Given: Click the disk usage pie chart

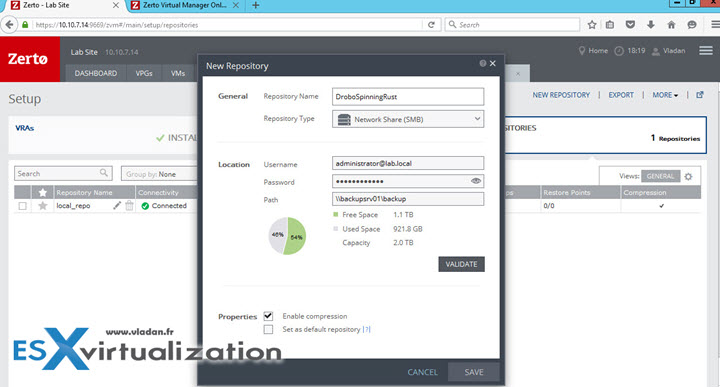Looking at the screenshot, I should (287, 236).
